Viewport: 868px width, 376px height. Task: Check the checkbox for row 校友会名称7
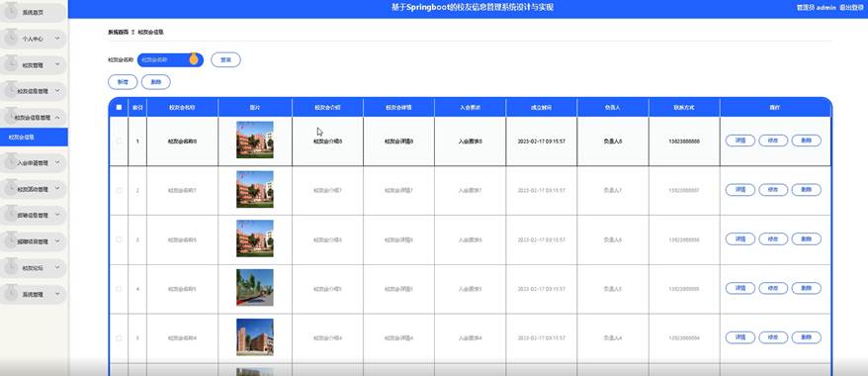point(119,191)
